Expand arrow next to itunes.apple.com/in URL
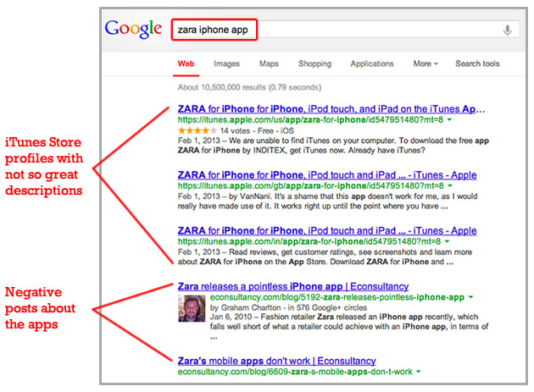The image size is (534, 392). coord(448,241)
